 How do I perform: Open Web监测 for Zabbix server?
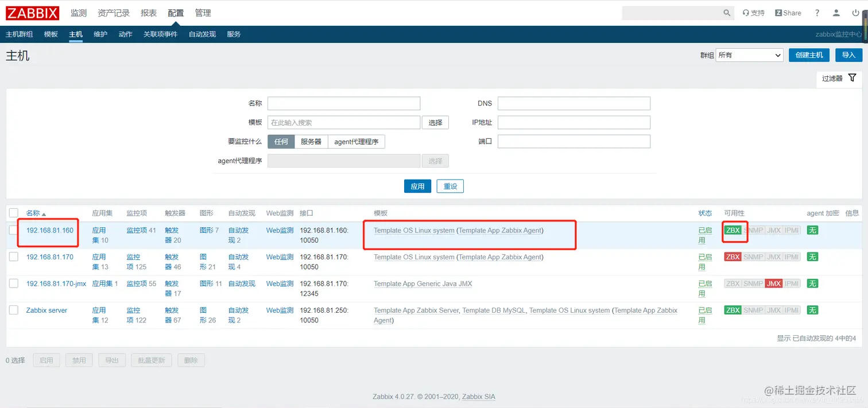pos(280,310)
